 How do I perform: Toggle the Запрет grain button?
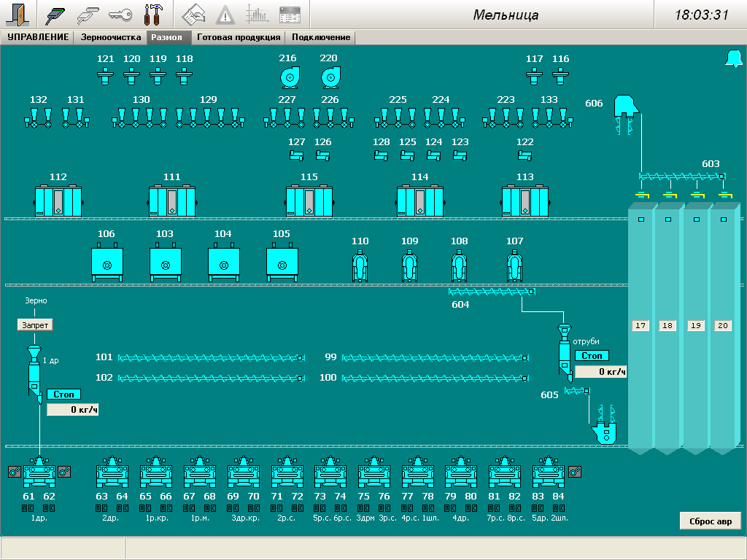click(35, 325)
